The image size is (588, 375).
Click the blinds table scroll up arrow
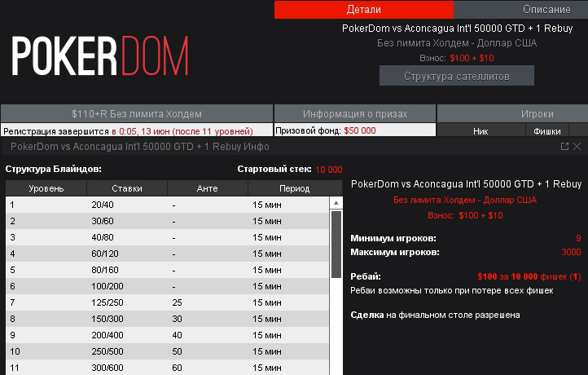(x=336, y=203)
